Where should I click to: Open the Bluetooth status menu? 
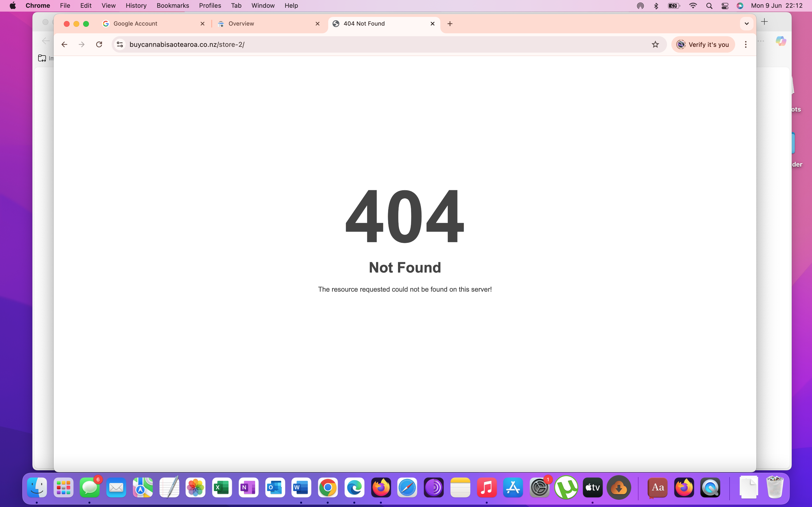click(x=656, y=6)
